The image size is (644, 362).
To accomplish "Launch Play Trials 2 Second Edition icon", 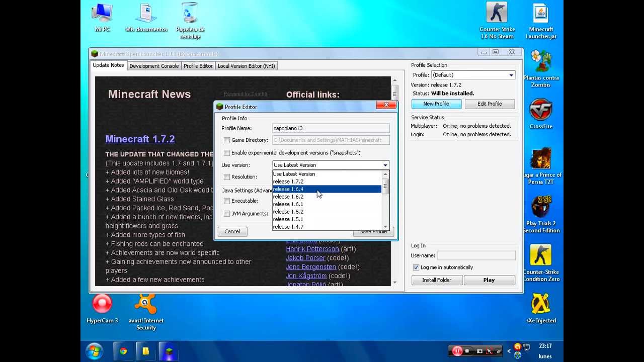I will coord(541,215).
